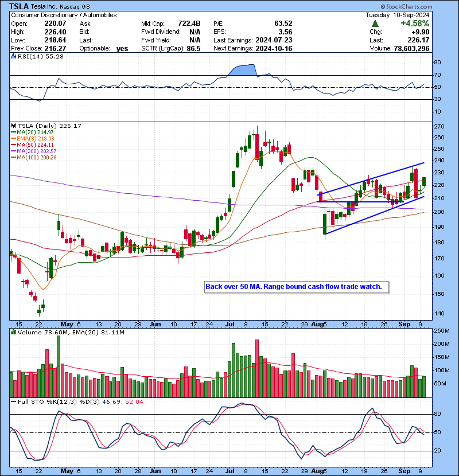Click Volume 78.60M, EMA(20) 81.11M label
The image size is (459, 476).
71,333
